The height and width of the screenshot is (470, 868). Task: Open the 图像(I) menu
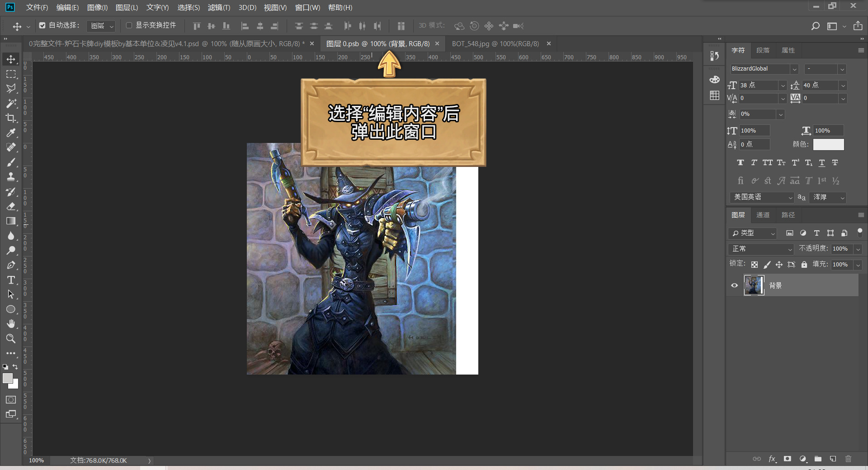(x=97, y=8)
